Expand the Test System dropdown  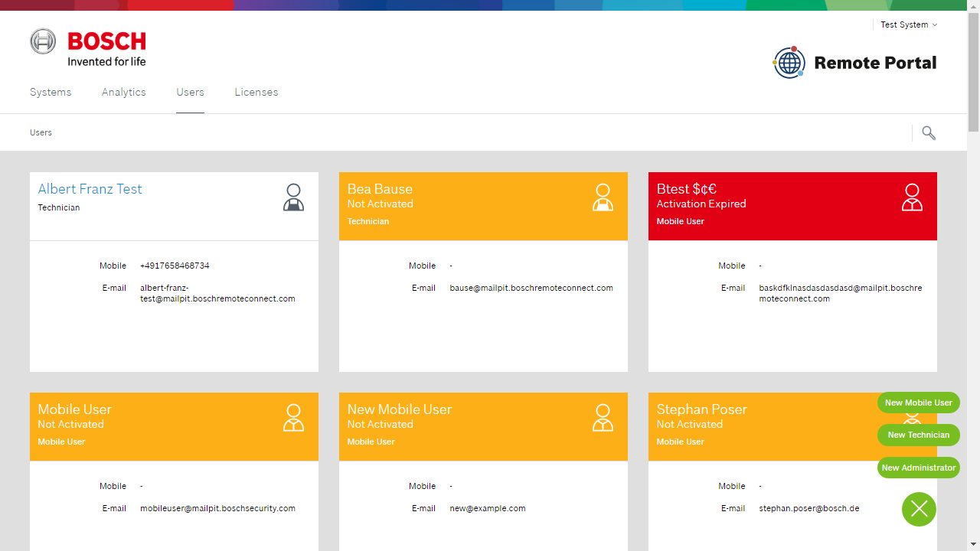pos(909,24)
